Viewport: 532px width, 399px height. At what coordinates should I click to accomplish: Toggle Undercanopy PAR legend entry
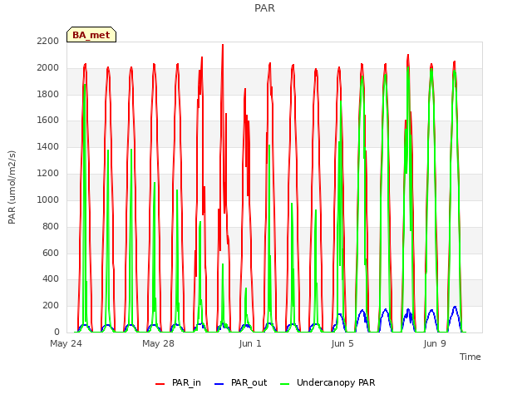(328, 382)
